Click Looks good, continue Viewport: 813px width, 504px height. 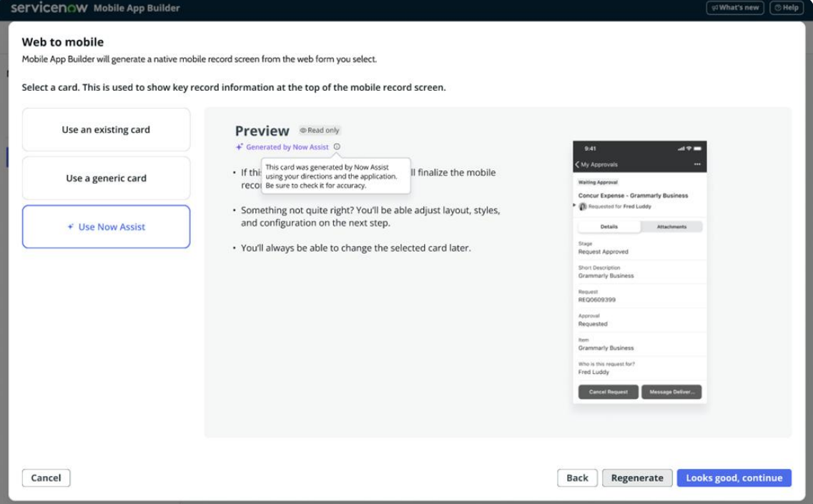[x=734, y=478]
